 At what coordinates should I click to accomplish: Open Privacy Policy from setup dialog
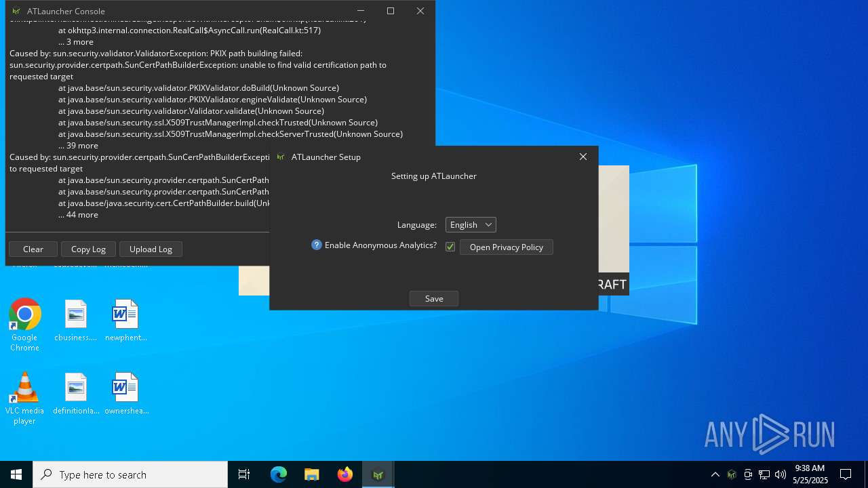(507, 247)
